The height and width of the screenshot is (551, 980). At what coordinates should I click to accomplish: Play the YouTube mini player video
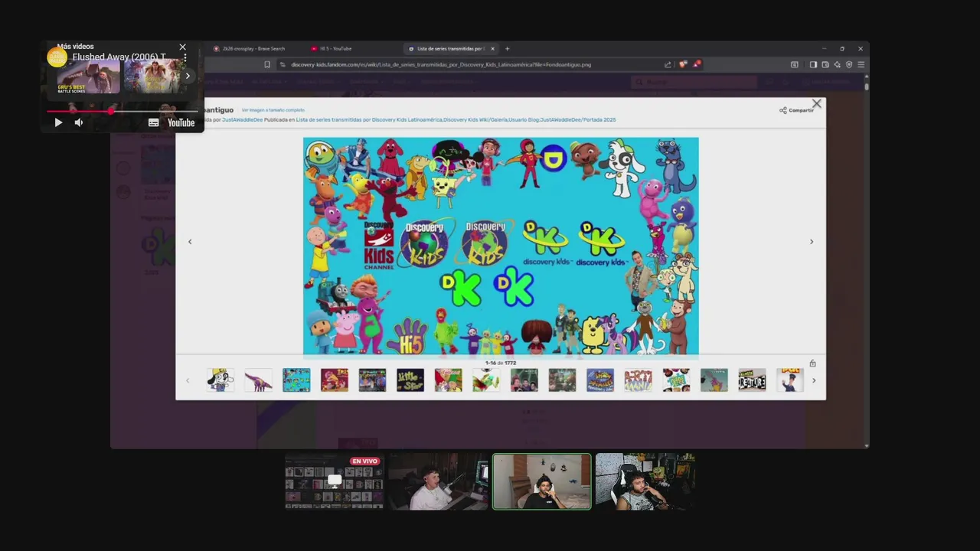(x=58, y=122)
